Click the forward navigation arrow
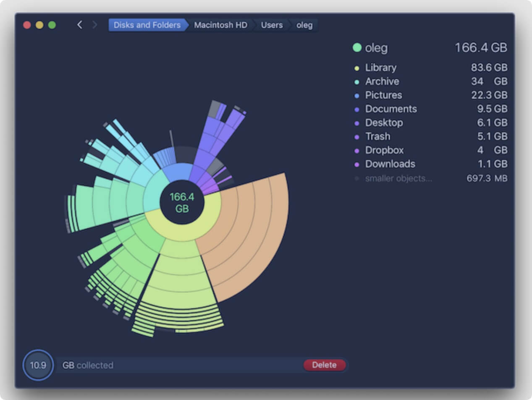Screen dimensions: 532x400 coord(94,25)
